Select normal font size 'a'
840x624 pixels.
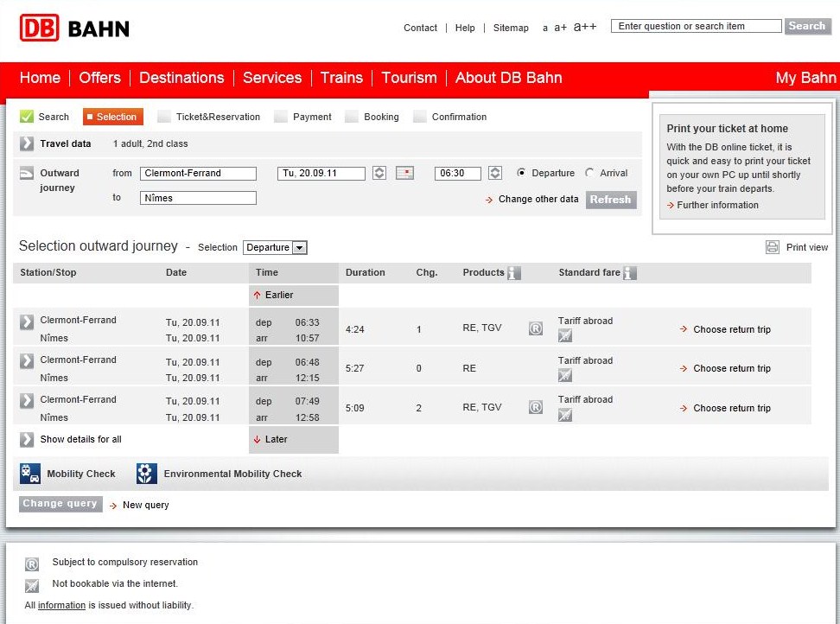(x=544, y=28)
